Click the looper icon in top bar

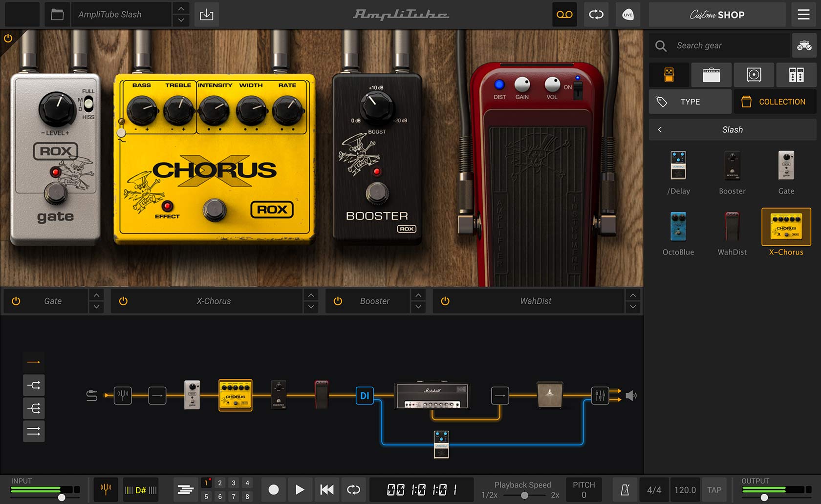click(596, 15)
